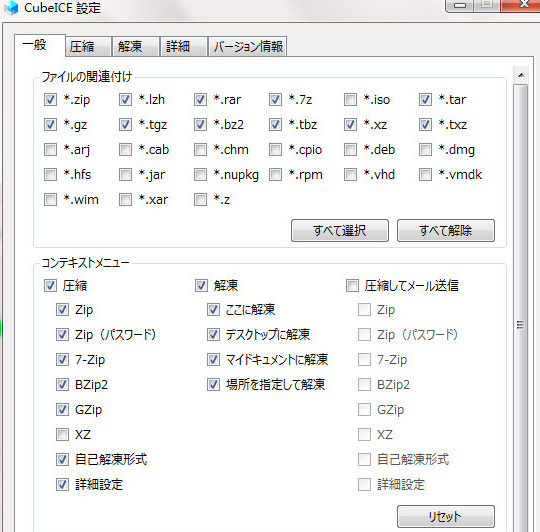Image resolution: width=540 pixels, height=532 pixels.
Task: Click the vertical scrollbar thumb
Action: coord(521,308)
